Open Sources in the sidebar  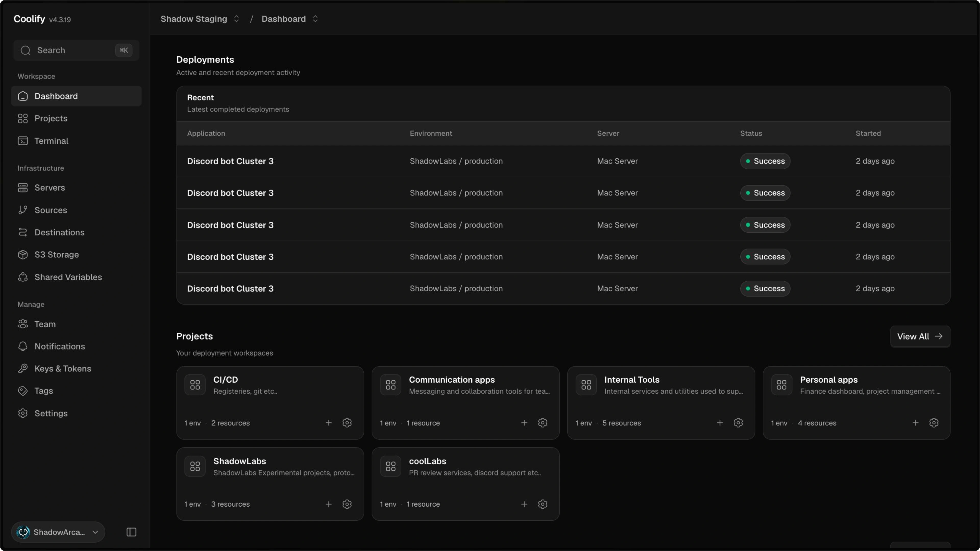pyautogui.click(x=76, y=210)
